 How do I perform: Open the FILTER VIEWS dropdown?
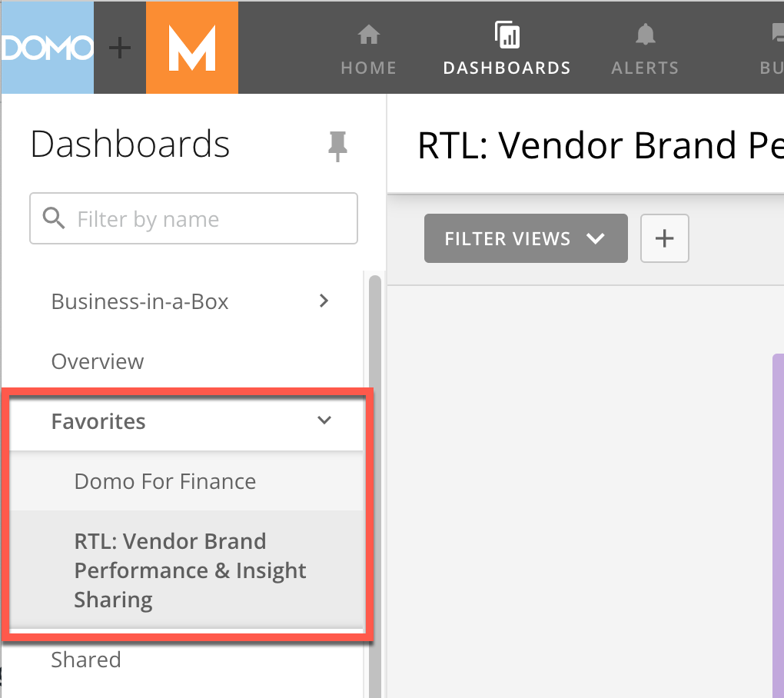pyautogui.click(x=525, y=238)
